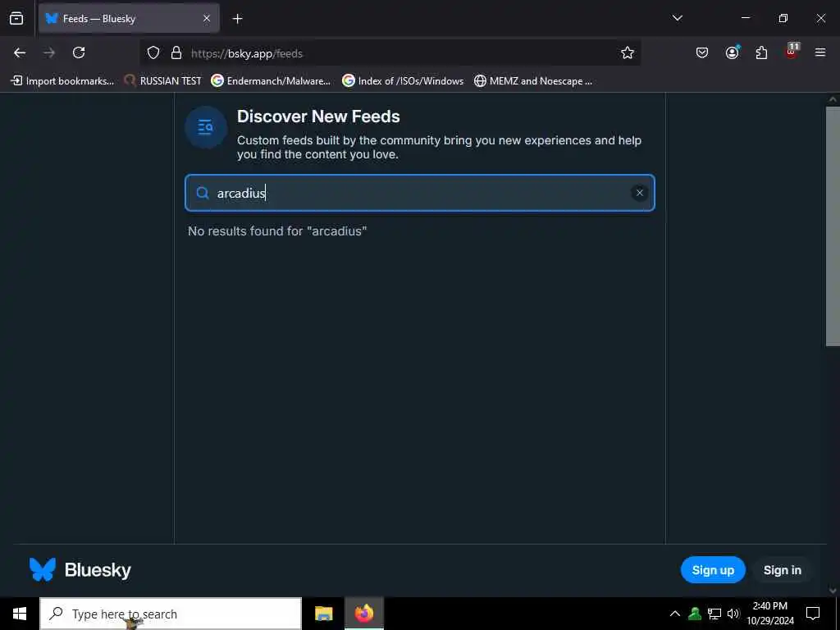Click the Discover New Feeds icon

pos(206,127)
